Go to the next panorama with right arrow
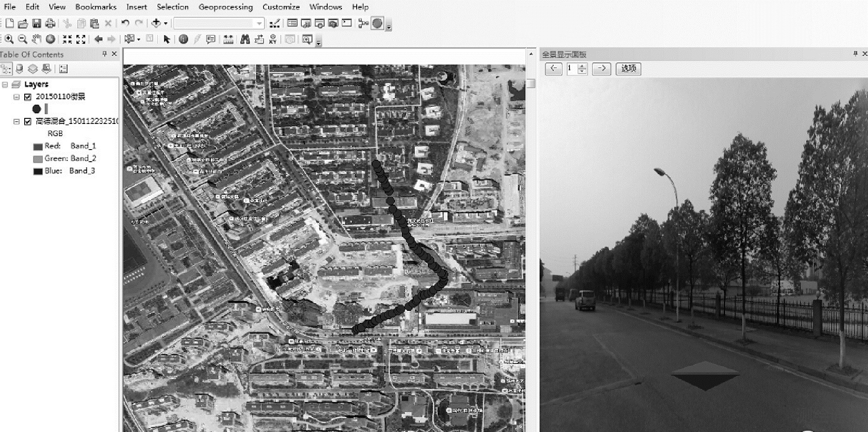The height and width of the screenshot is (432, 868). tap(601, 69)
